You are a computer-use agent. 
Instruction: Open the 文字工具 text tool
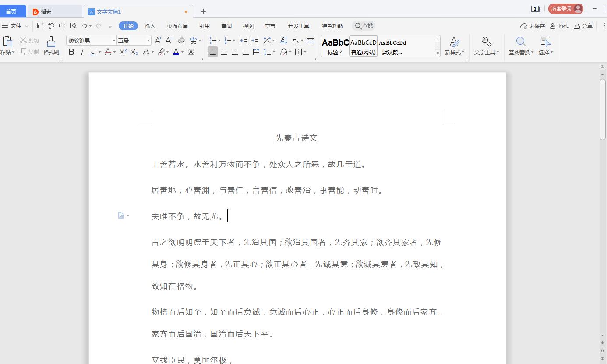click(x=486, y=46)
